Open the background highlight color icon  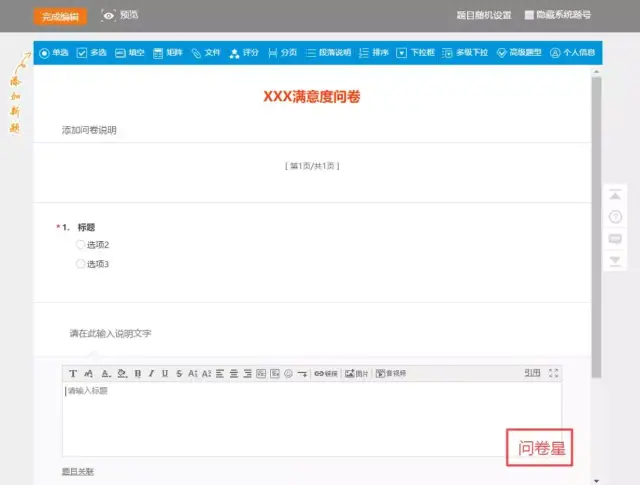(122, 373)
